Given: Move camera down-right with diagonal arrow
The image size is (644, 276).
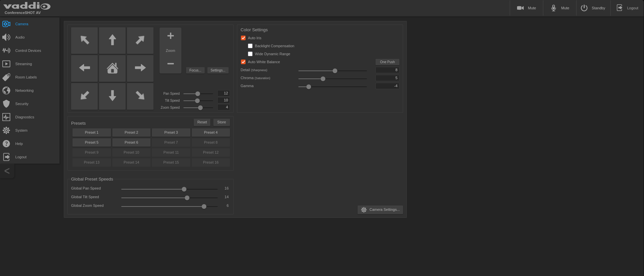Looking at the screenshot, I should tap(140, 96).
